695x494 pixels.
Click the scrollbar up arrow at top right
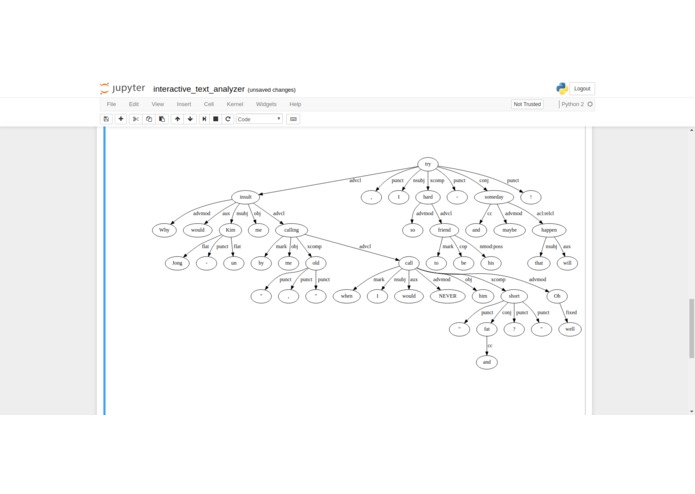691,130
